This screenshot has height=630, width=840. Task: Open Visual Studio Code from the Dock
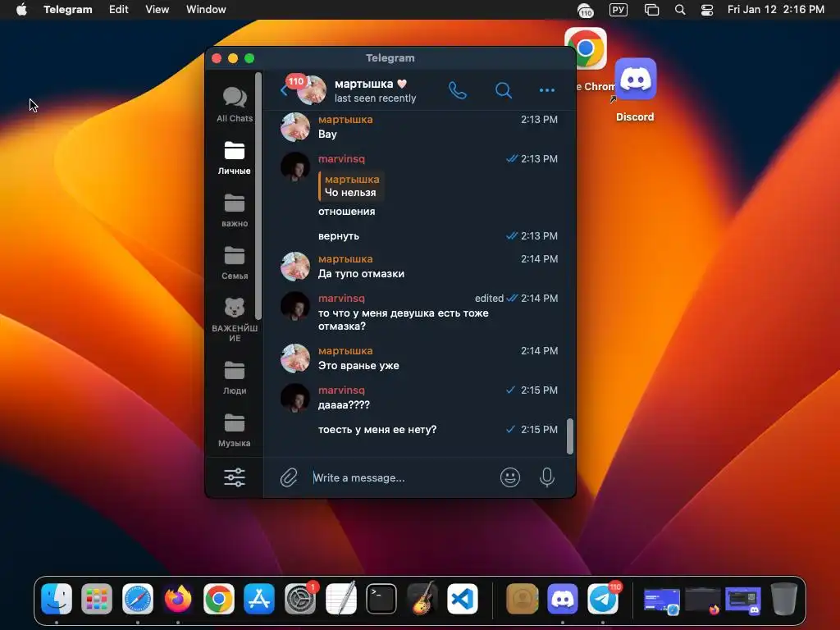tap(463, 599)
